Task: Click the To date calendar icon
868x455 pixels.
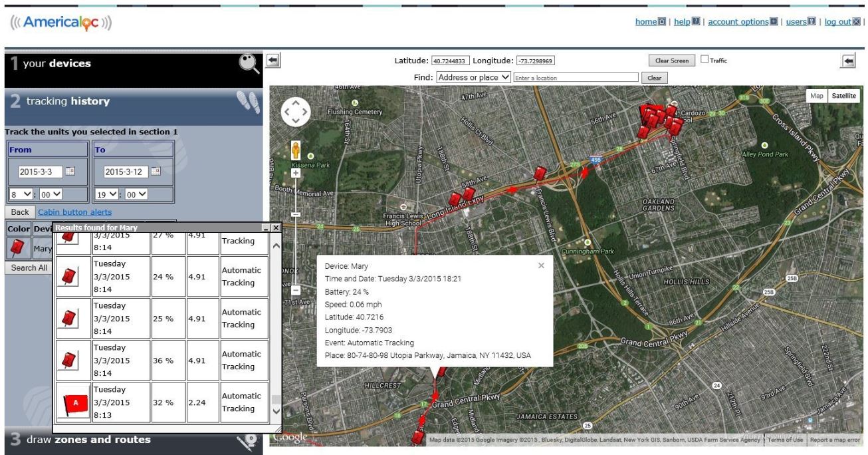Action: (156, 172)
